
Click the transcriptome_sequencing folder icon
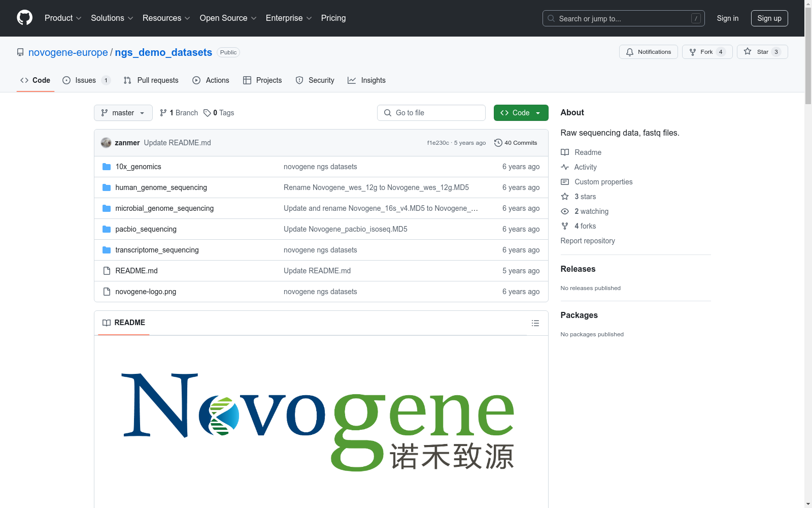tap(107, 250)
